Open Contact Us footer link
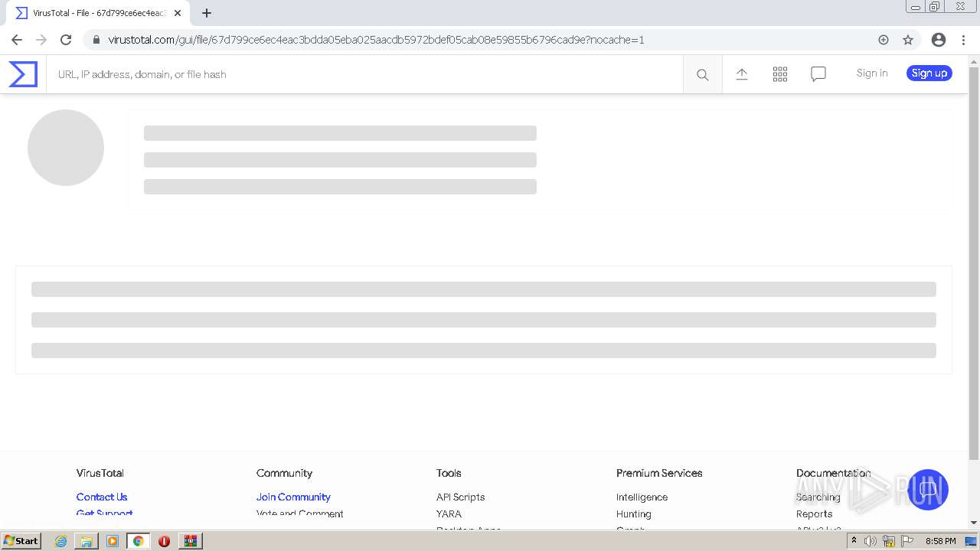Image resolution: width=980 pixels, height=551 pixels. pyautogui.click(x=102, y=497)
